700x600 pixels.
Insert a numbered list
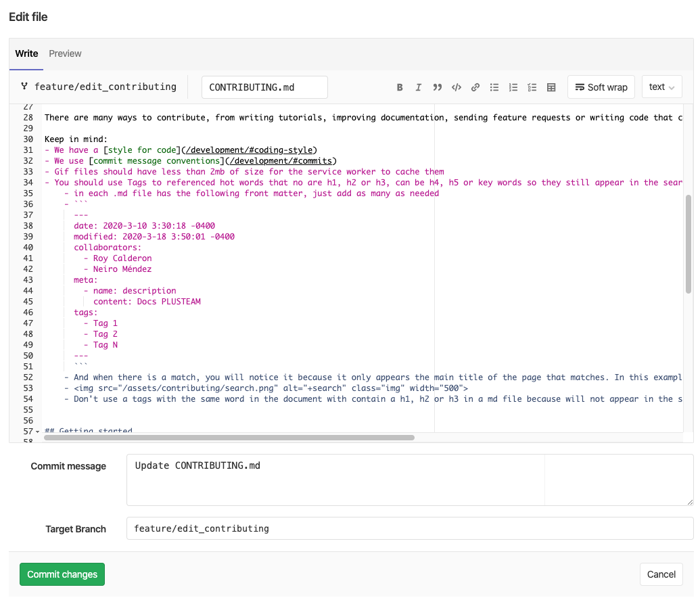tap(513, 87)
